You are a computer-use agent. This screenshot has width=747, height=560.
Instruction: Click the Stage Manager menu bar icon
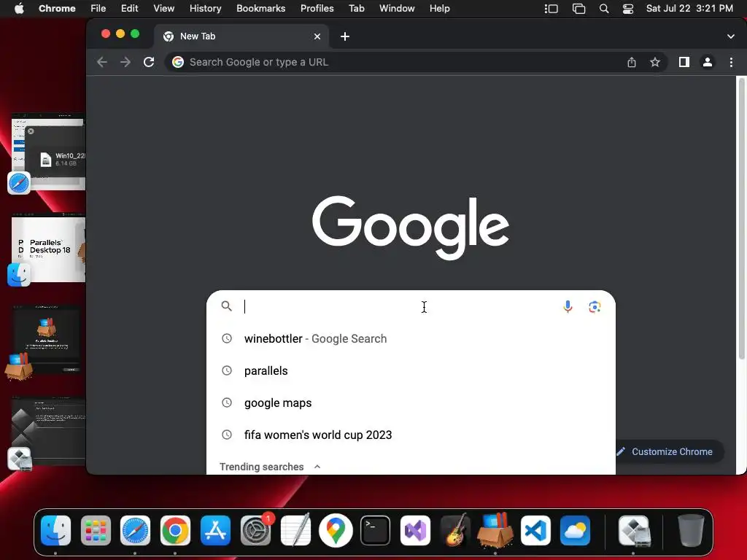point(551,9)
